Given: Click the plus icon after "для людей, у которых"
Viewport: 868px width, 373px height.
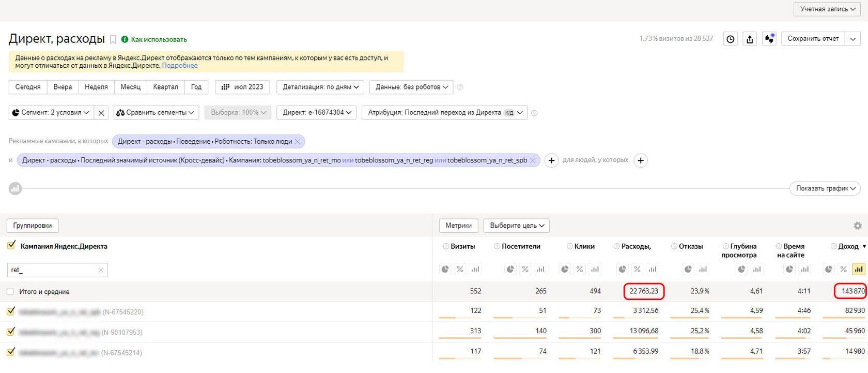Looking at the screenshot, I should point(641,161).
